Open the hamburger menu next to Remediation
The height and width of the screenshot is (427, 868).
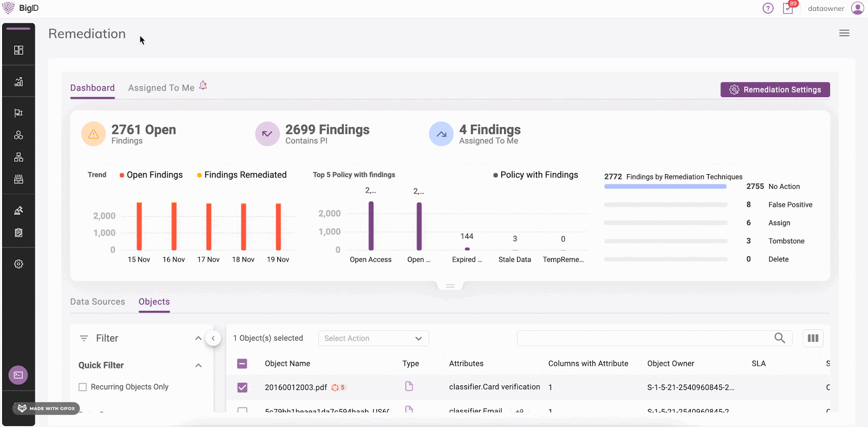pos(844,33)
